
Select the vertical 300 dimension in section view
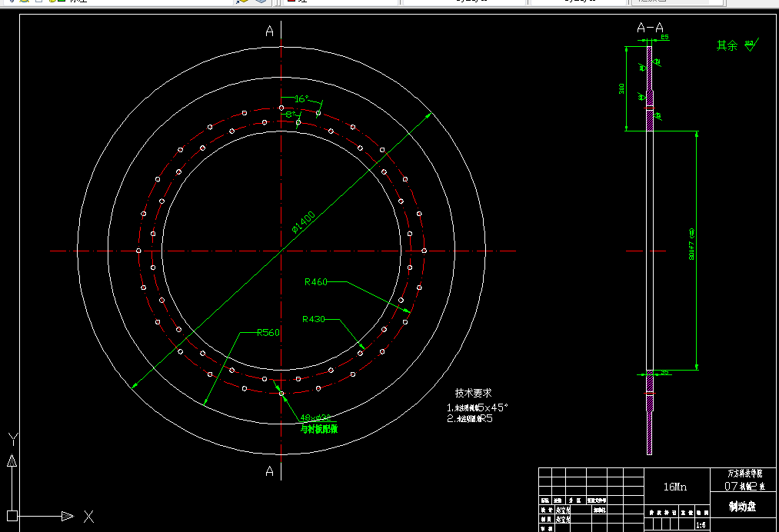tap(621, 88)
